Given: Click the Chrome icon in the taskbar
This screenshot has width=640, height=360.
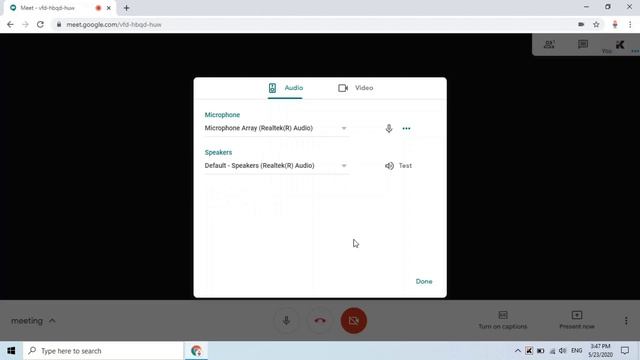Looking at the screenshot, I should [196, 351].
